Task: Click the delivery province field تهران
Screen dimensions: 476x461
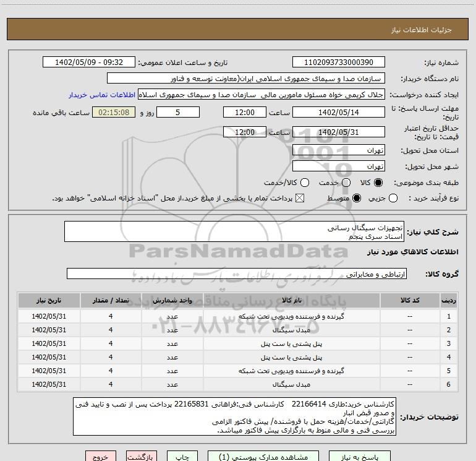Action: pyautogui.click(x=339, y=150)
